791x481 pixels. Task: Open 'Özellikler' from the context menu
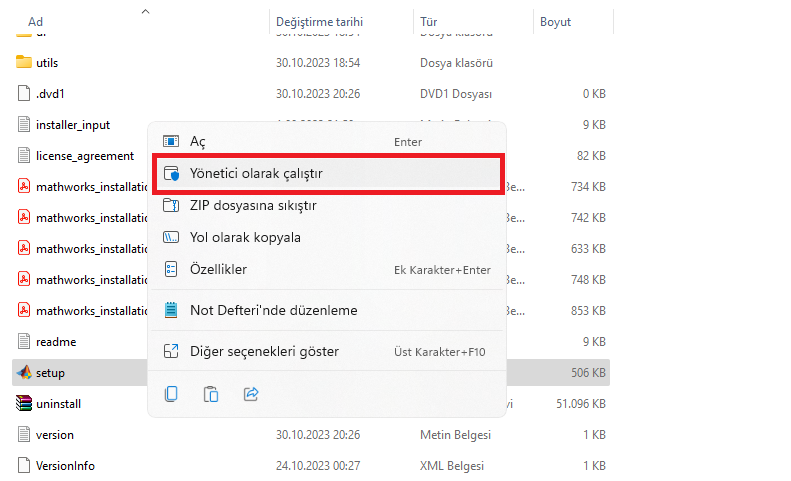tap(218, 270)
